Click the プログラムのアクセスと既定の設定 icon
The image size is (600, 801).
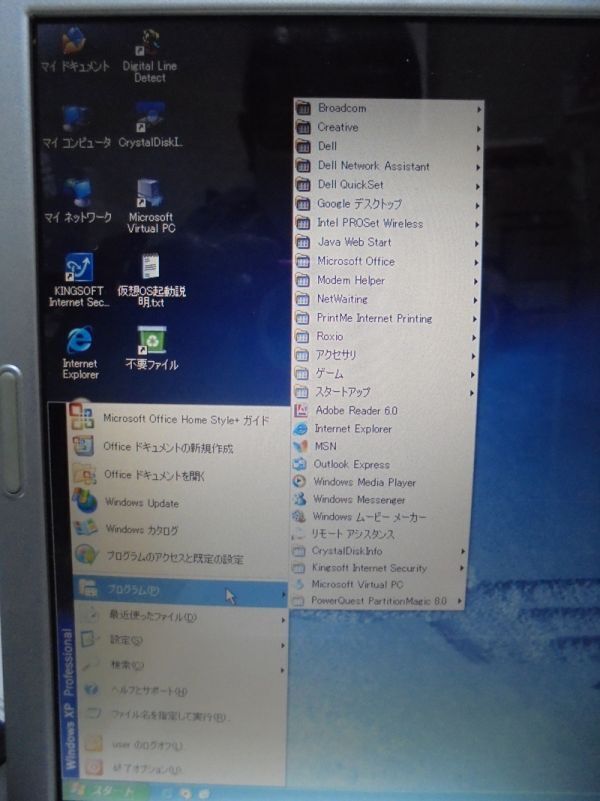click(x=86, y=554)
